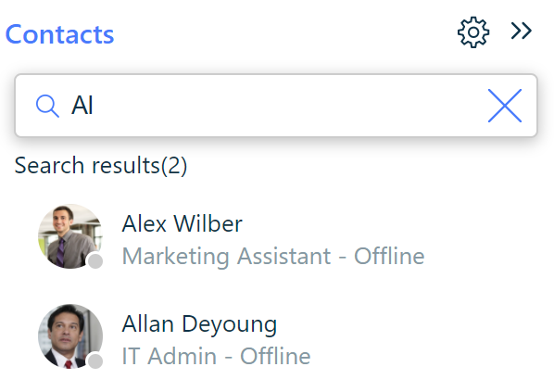Open contacts settings gear icon
Screen dimensions: 554x392
click(x=473, y=32)
